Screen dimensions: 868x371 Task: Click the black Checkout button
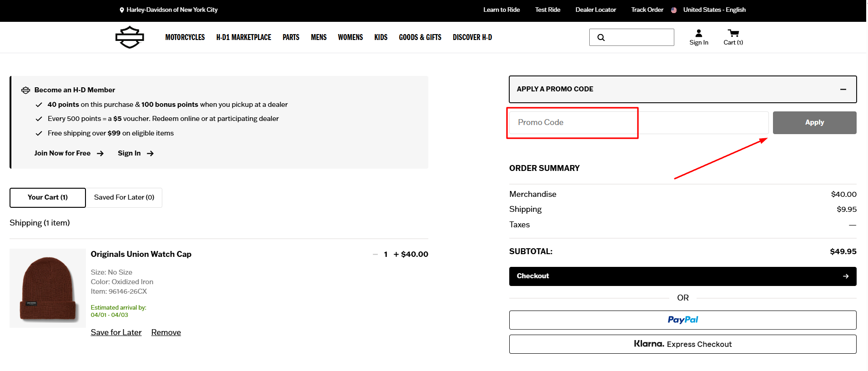[682, 276]
